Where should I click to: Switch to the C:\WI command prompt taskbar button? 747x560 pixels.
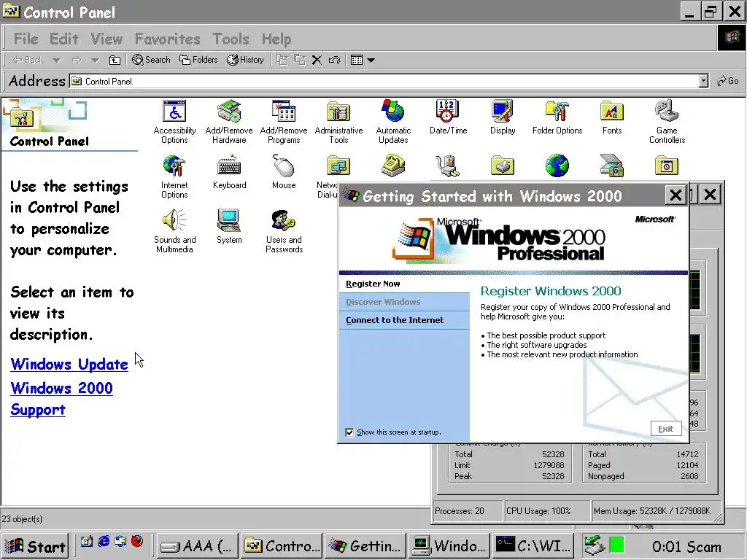pyautogui.click(x=533, y=546)
